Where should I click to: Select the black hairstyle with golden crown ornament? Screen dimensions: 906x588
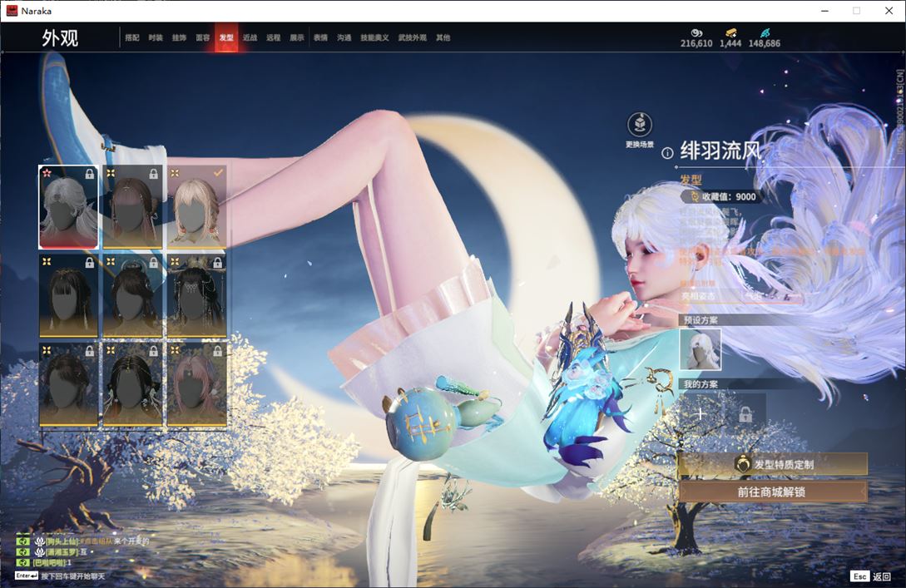coord(197,296)
